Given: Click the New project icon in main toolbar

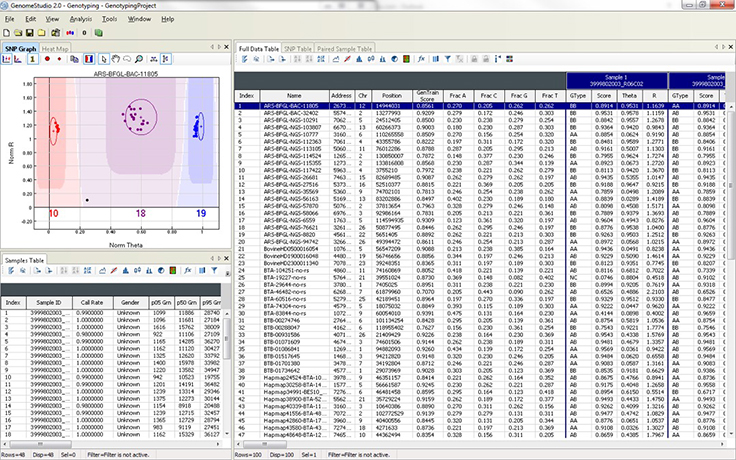Looking at the screenshot, I should [x=7, y=33].
